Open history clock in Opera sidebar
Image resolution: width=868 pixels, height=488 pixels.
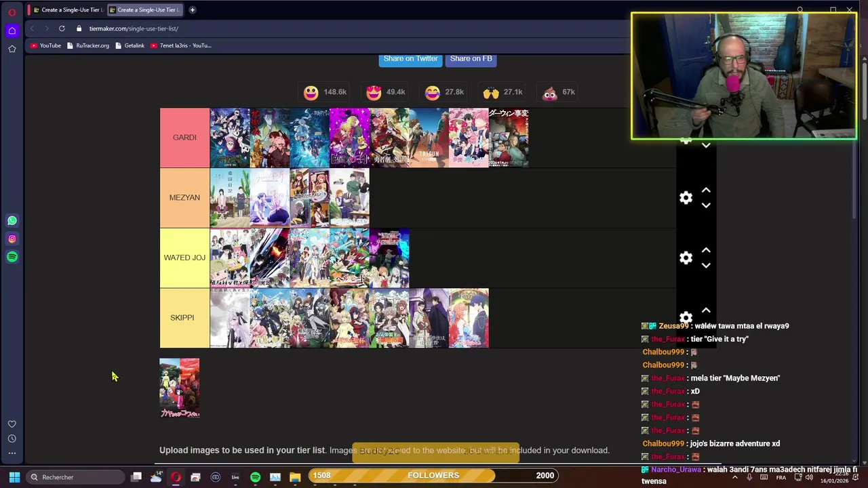coord(12,439)
